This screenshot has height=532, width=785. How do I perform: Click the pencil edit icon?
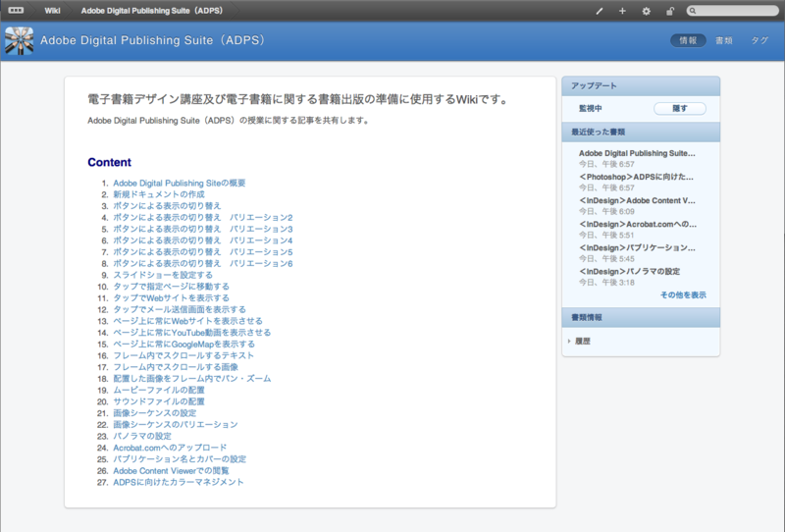click(599, 11)
